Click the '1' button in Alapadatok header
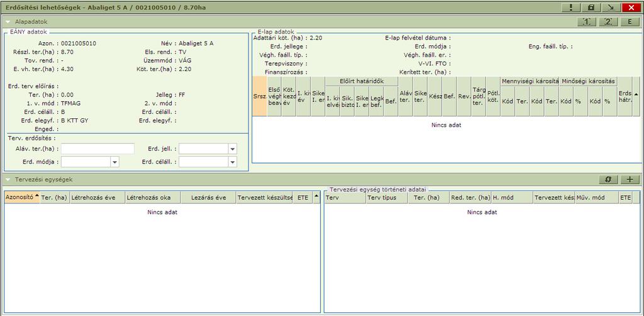Screen dimensions: 644x316 pyautogui.click(x=587, y=22)
